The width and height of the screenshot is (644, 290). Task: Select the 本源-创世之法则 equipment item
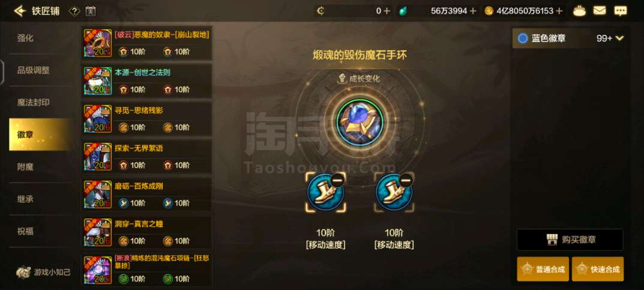(x=147, y=80)
